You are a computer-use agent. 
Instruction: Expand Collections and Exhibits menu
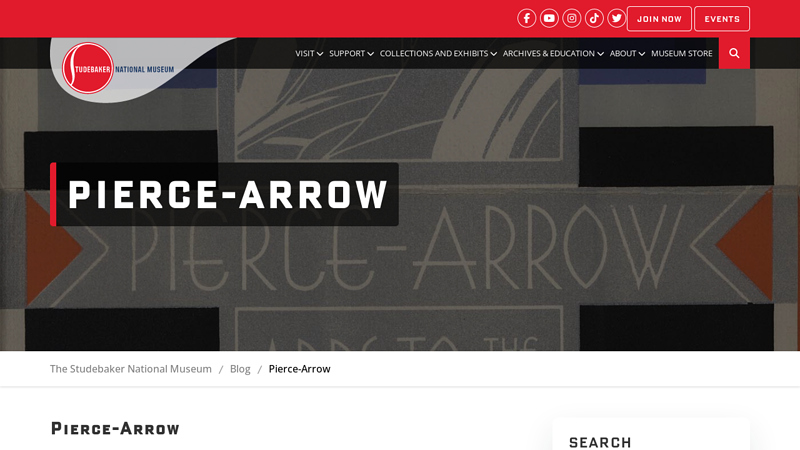click(438, 54)
